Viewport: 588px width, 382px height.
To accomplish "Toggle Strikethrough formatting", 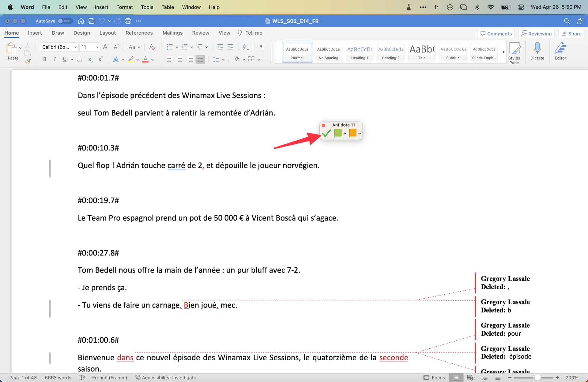I will pos(80,59).
